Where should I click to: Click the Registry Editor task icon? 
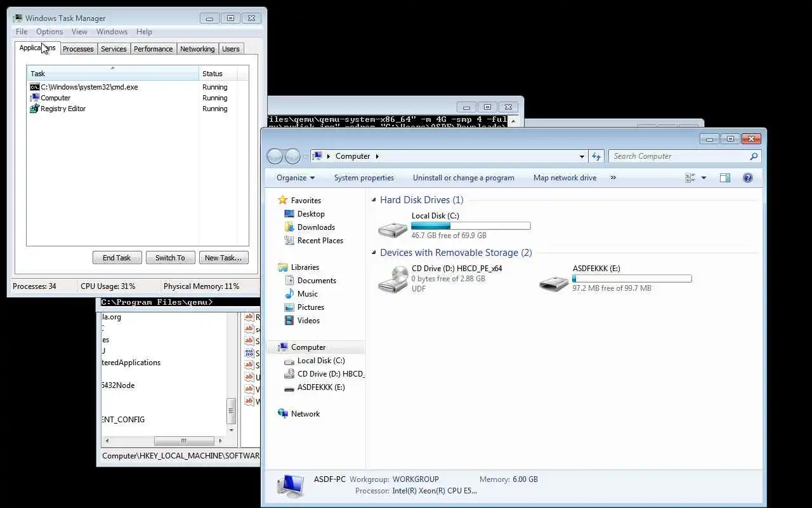click(x=35, y=109)
